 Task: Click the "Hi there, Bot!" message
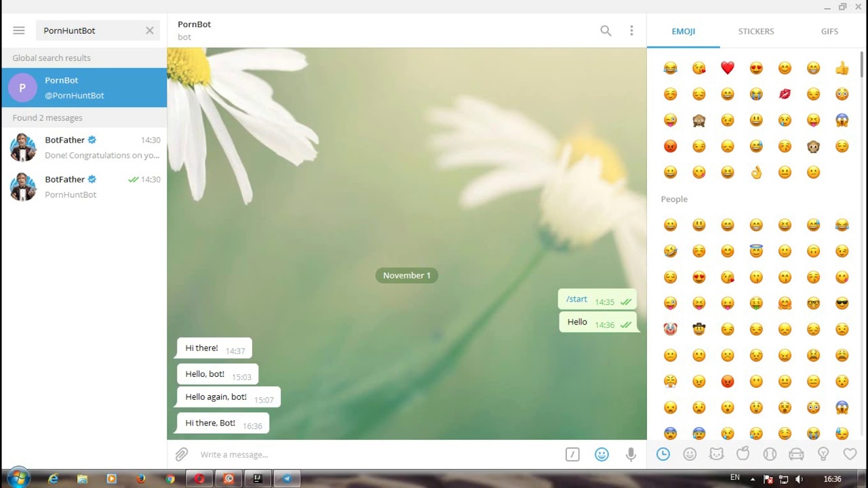pyautogui.click(x=223, y=423)
